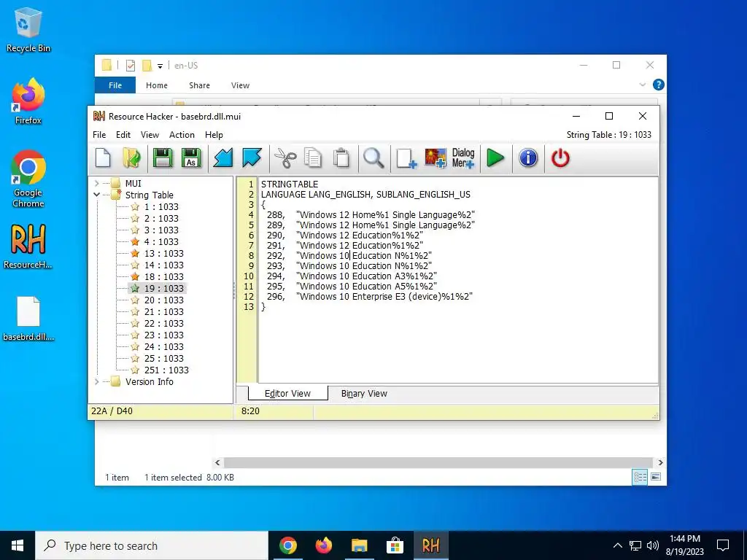747x560 pixels.
Task: Select string table entry 22 : 1033
Action: [163, 323]
